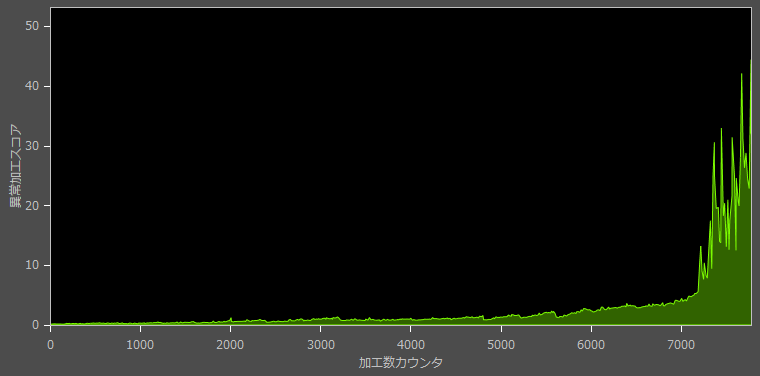Click the y-axis label 50
This screenshot has width=760, height=376.
pyautogui.click(x=31, y=26)
